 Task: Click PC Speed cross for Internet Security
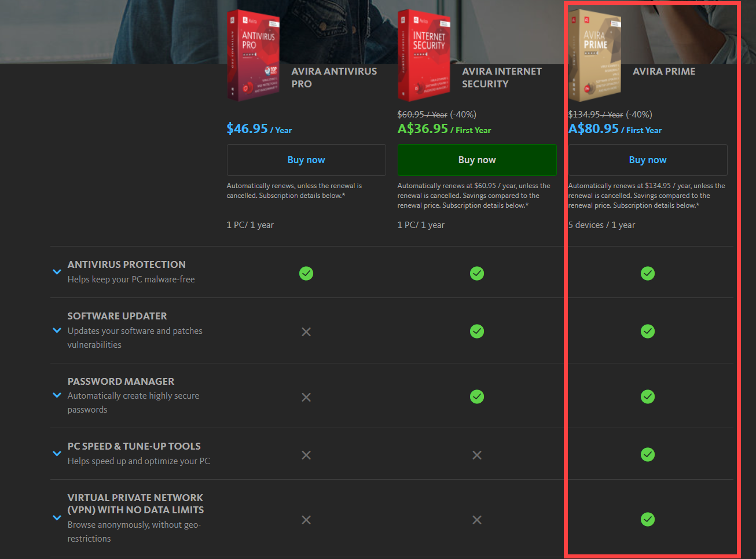(477, 455)
